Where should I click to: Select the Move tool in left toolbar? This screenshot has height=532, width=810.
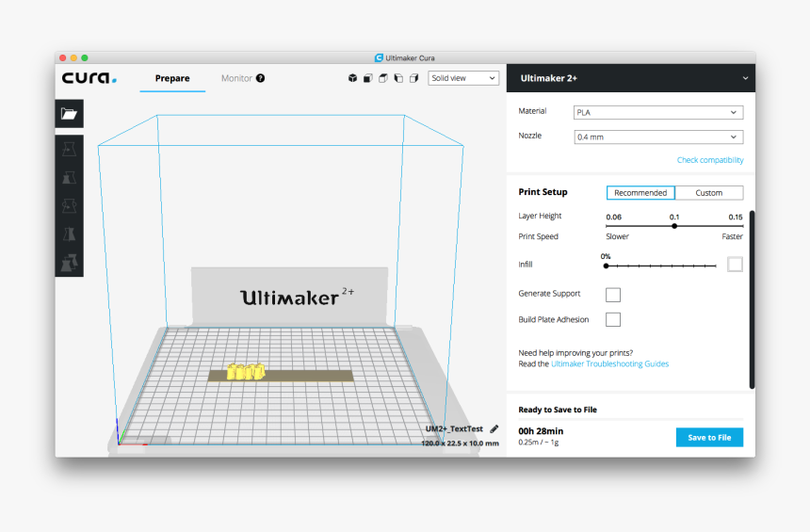click(x=69, y=150)
